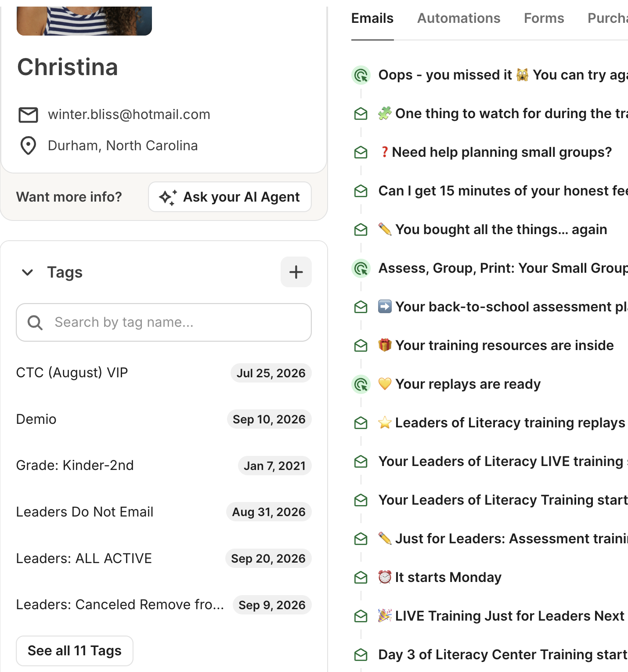Click the opened-envelope icon beside 'One thing to watch for'

(x=361, y=114)
